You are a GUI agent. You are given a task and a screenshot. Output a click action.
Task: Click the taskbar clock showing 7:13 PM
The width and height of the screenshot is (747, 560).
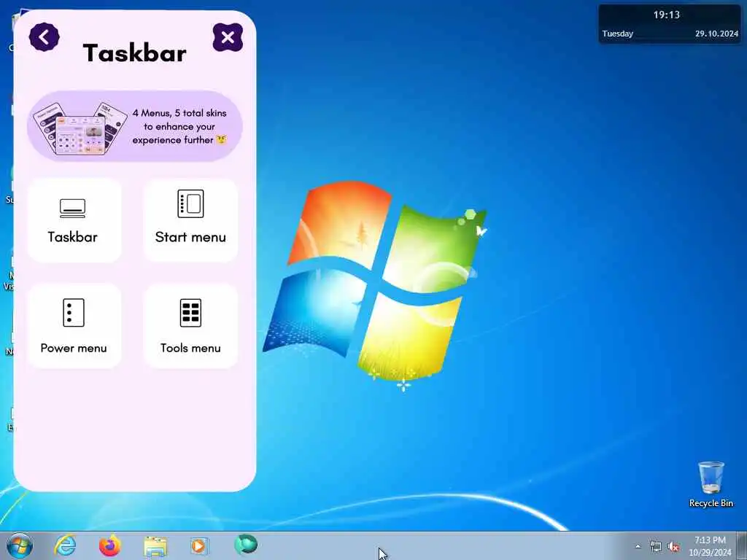tap(710, 545)
